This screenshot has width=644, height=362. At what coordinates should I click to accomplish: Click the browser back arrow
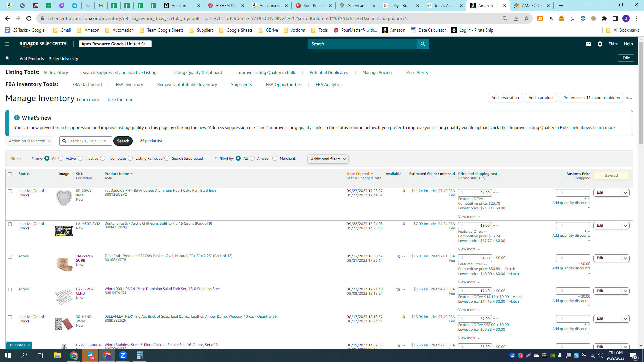tap(7, 18)
